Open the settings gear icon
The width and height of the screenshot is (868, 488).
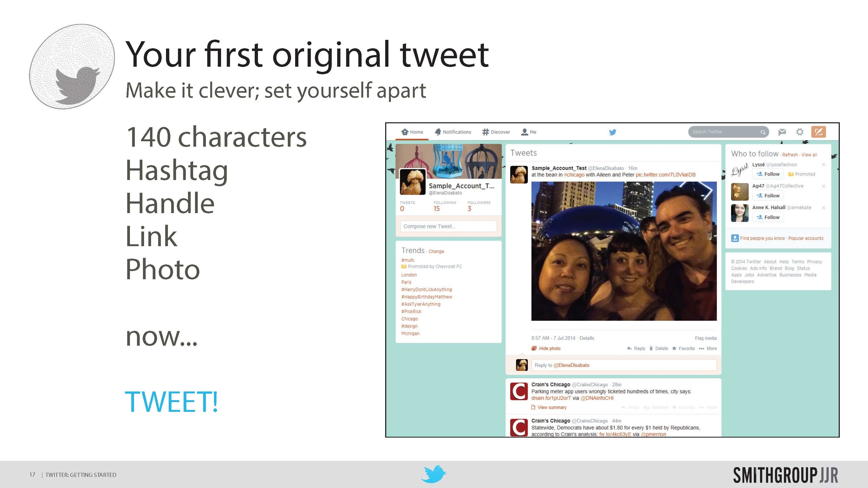pos(800,132)
